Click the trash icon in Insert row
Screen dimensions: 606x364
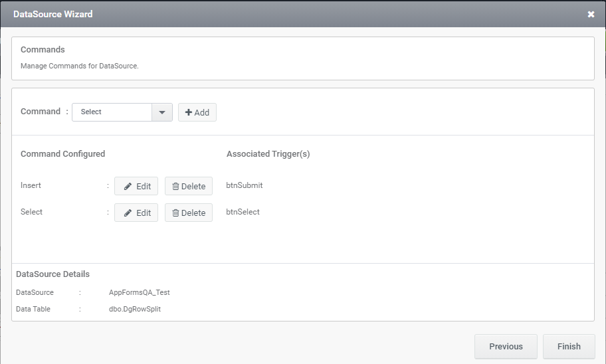click(x=175, y=187)
